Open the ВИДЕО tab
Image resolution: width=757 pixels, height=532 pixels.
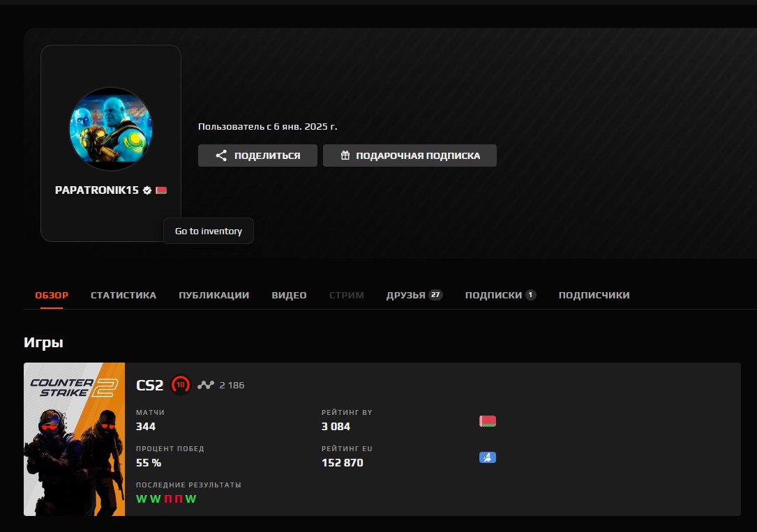point(289,295)
